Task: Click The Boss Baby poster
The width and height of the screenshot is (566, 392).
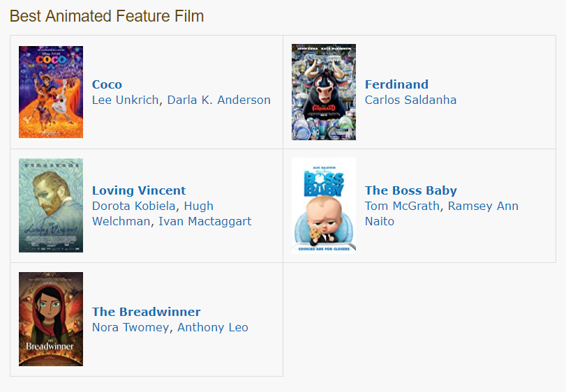Action: click(324, 205)
